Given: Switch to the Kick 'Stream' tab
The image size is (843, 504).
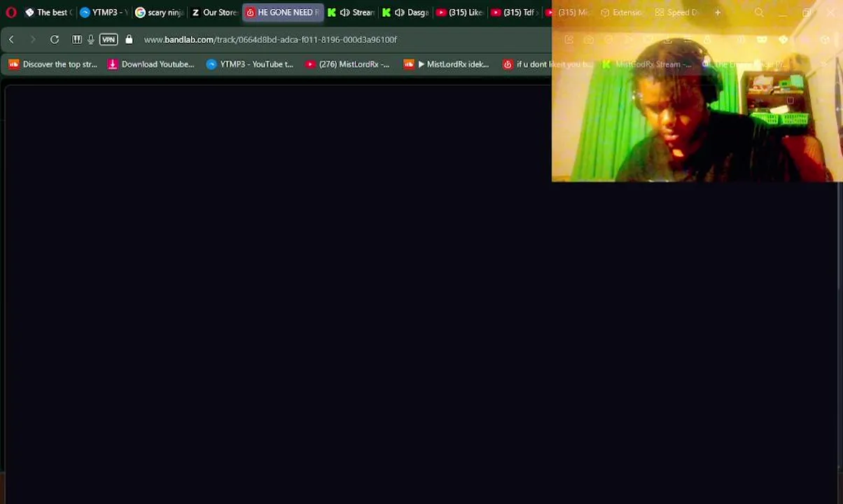Looking at the screenshot, I should click(x=351, y=13).
